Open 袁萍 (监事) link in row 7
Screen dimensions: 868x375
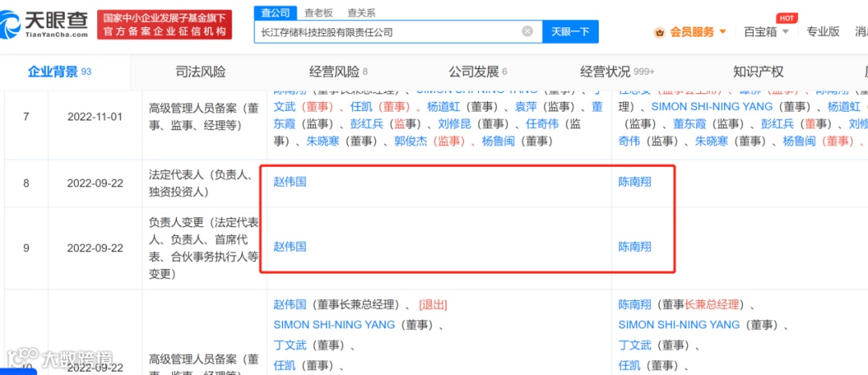526,106
